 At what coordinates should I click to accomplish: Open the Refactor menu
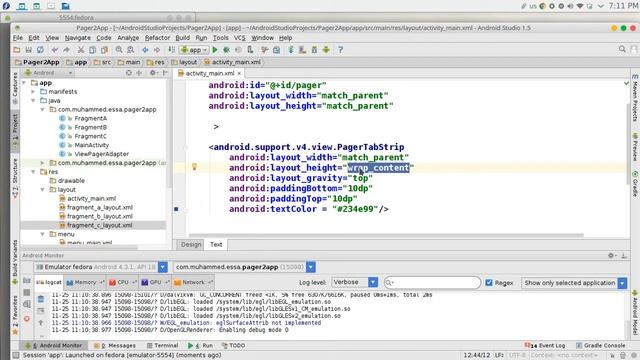(157, 38)
